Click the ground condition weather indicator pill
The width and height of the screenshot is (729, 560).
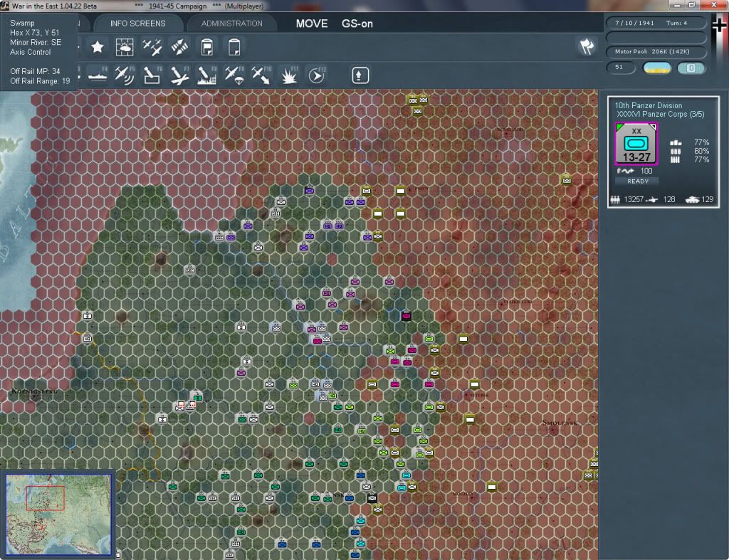click(656, 68)
